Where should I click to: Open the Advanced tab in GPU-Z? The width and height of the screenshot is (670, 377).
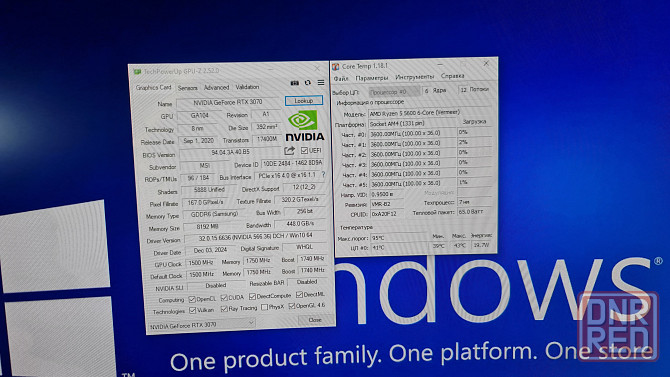216,87
